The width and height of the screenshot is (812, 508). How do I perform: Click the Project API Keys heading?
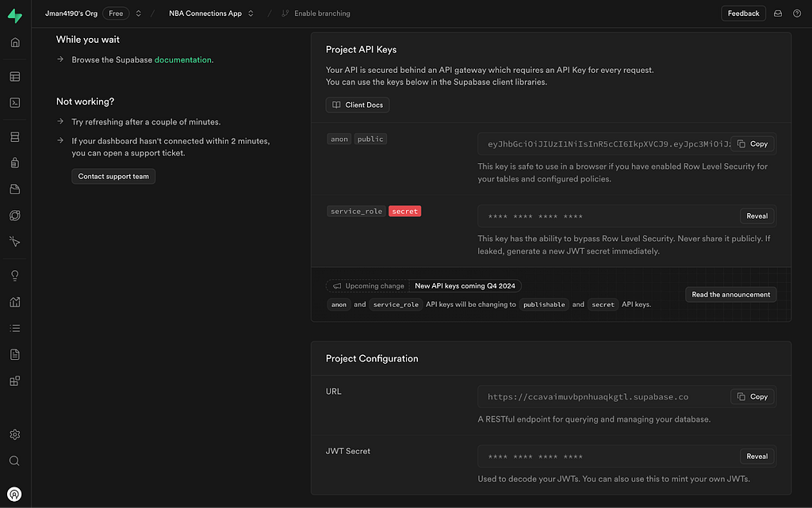coord(361,50)
